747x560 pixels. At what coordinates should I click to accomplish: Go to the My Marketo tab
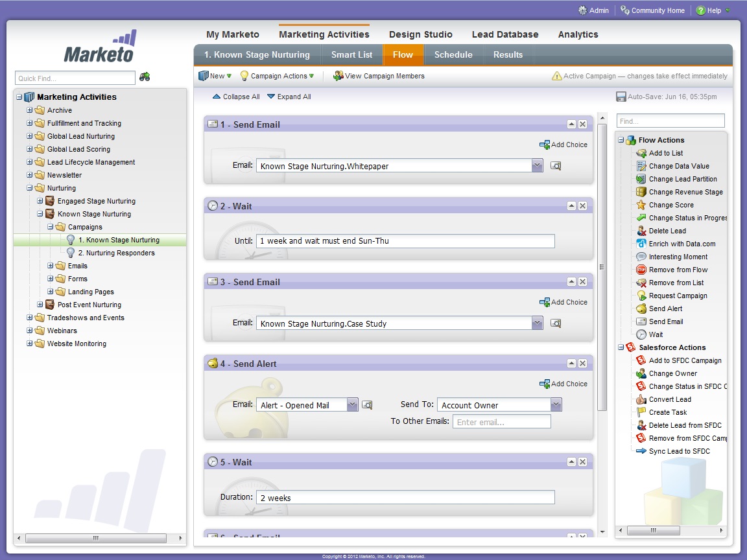pyautogui.click(x=233, y=34)
